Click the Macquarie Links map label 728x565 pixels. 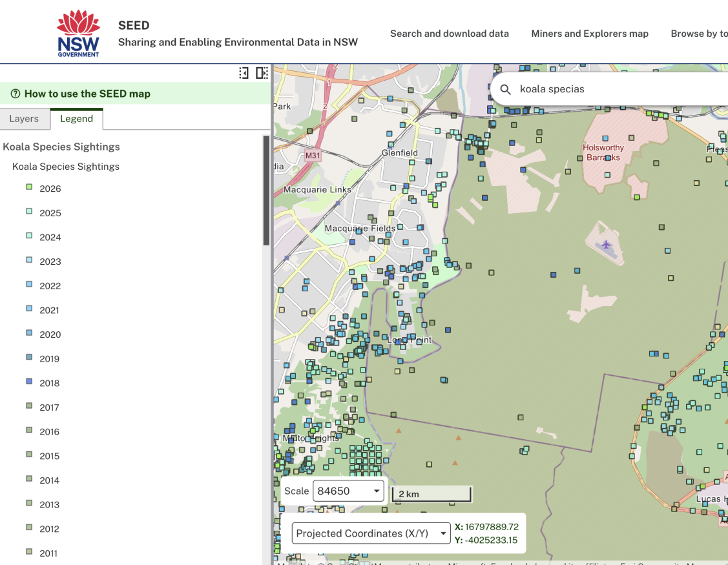coord(318,189)
